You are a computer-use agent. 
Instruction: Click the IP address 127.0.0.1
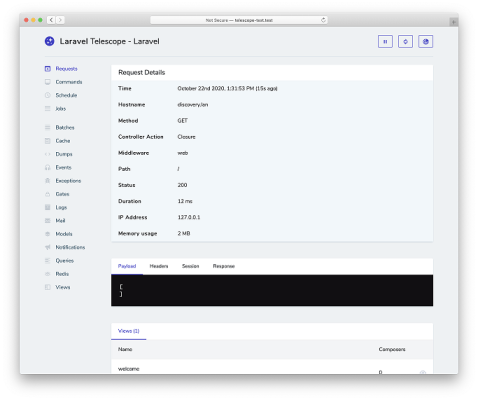[x=189, y=217]
